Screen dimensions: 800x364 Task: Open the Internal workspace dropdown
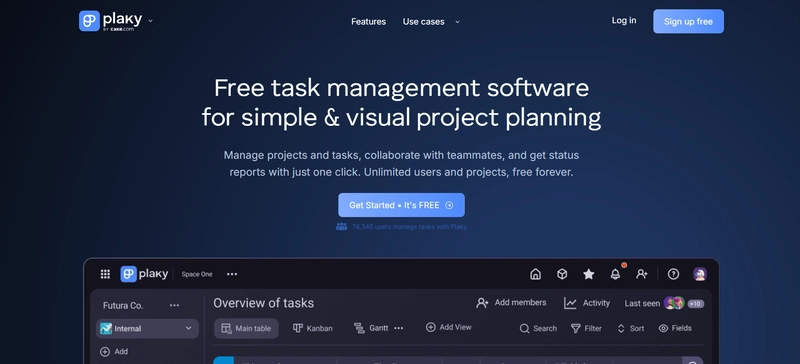147,329
